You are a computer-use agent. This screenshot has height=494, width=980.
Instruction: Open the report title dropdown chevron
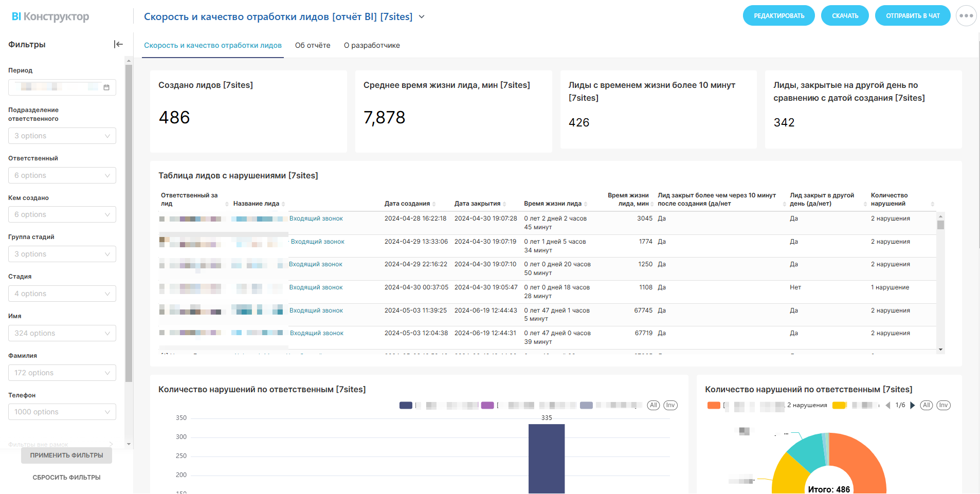click(x=422, y=17)
